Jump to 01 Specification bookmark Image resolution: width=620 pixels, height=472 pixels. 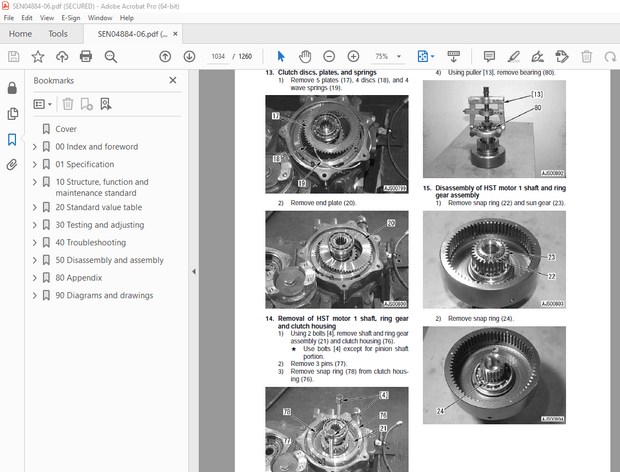[85, 164]
